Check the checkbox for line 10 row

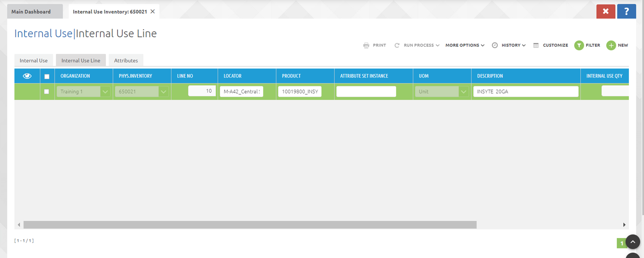click(x=47, y=92)
